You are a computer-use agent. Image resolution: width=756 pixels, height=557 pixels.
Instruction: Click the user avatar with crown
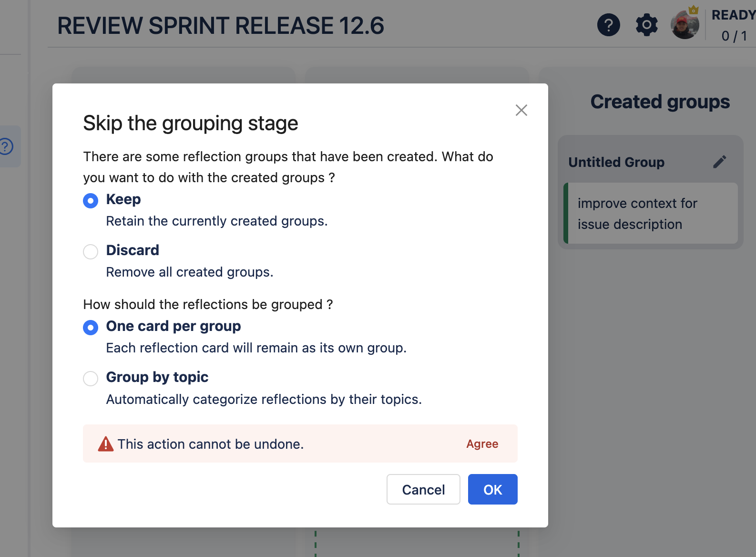pyautogui.click(x=684, y=25)
